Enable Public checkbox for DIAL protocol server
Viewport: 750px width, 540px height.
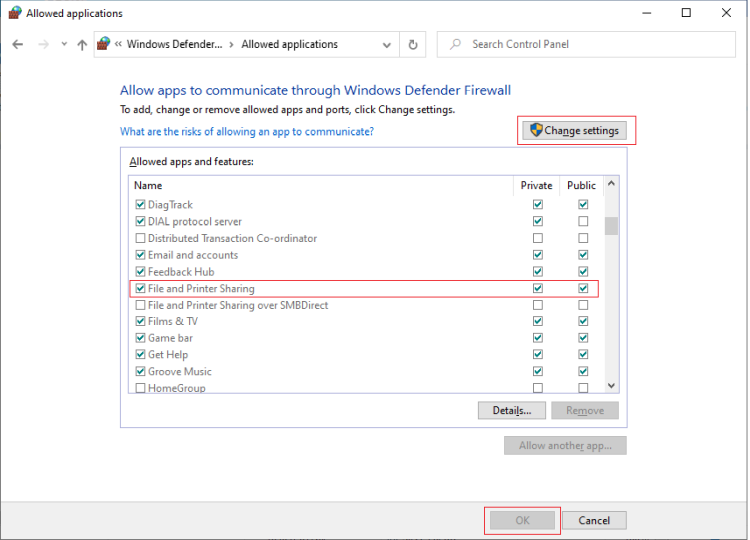pos(583,221)
